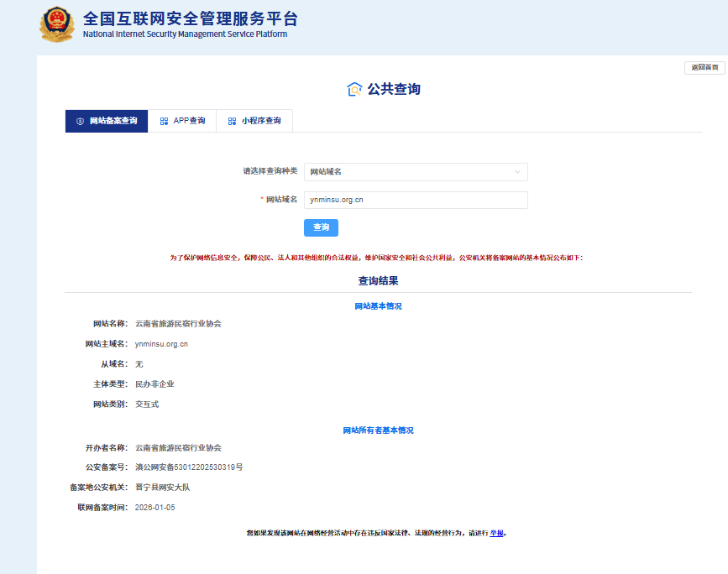Click the 返回首页 button
Screen dimensions: 728x574
pos(703,67)
